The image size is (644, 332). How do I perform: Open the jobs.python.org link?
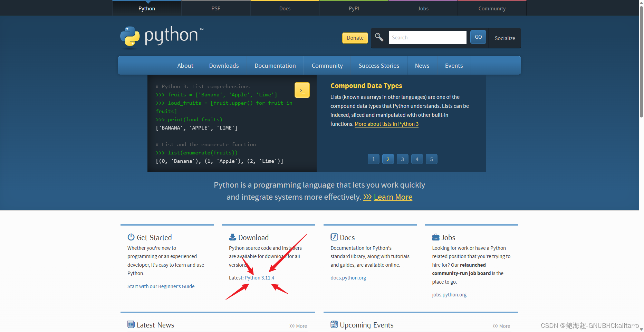[449, 295]
